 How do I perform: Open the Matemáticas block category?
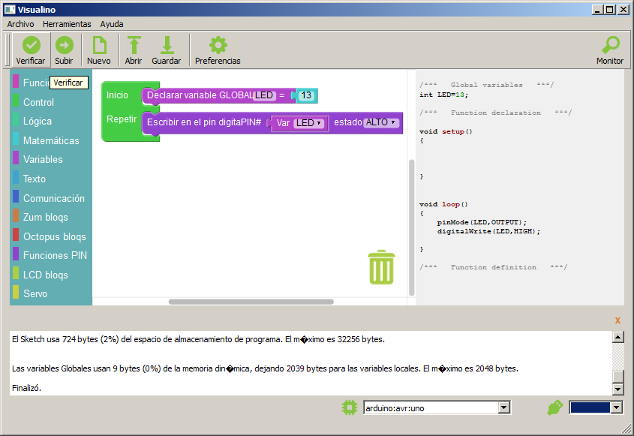pos(51,140)
